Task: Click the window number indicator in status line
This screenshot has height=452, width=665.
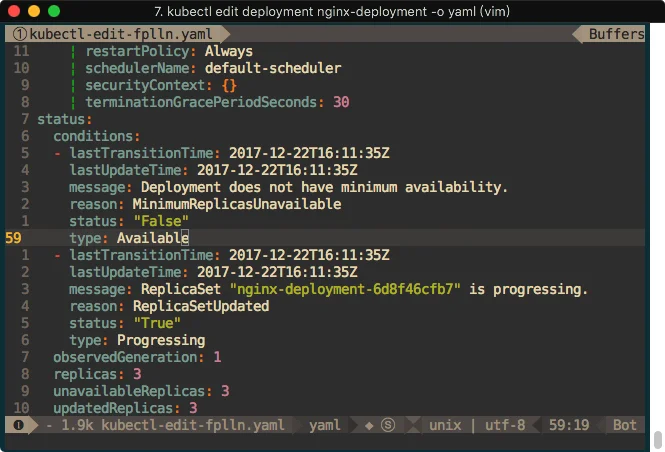Action: pyautogui.click(x=17, y=425)
